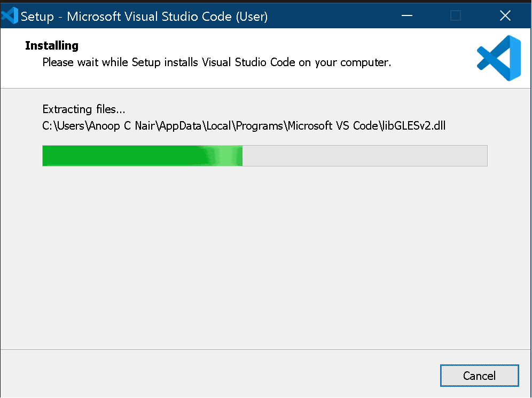Click "Microsoft VS Code" folder in the path
This screenshot has height=398, width=532.
click(333, 126)
